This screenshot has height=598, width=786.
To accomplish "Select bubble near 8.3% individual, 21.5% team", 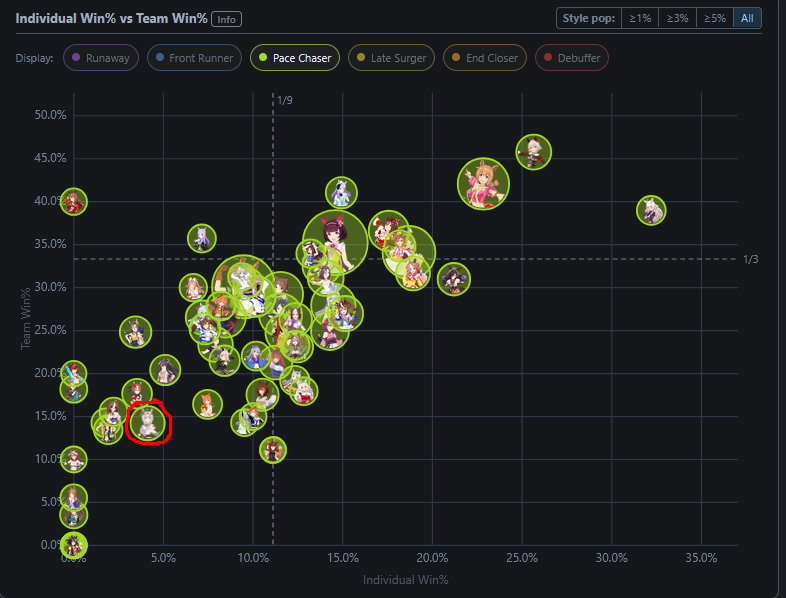I will click(224, 360).
